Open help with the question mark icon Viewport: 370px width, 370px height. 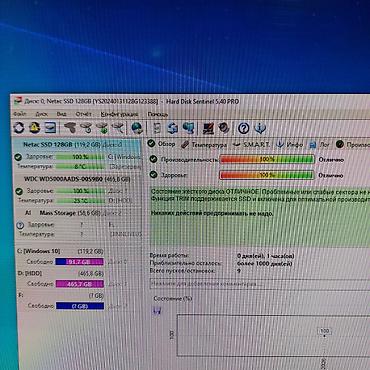click(x=244, y=128)
